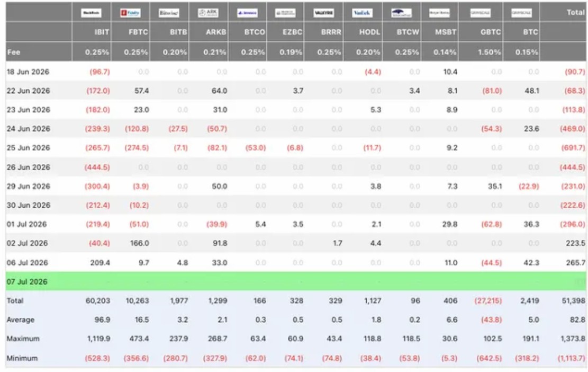Click the 1,119.9 IBIT maximum value
The height and width of the screenshot is (372, 588).
point(98,339)
